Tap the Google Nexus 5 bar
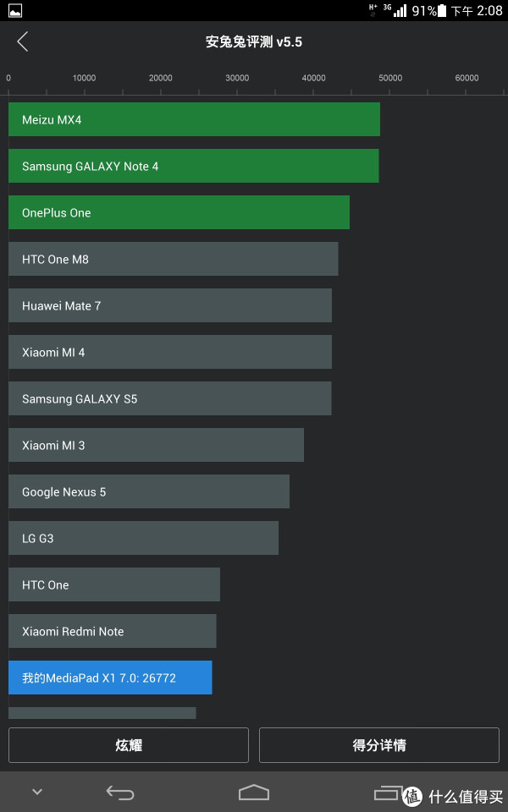Screen dimensions: 508x812 pos(149,491)
